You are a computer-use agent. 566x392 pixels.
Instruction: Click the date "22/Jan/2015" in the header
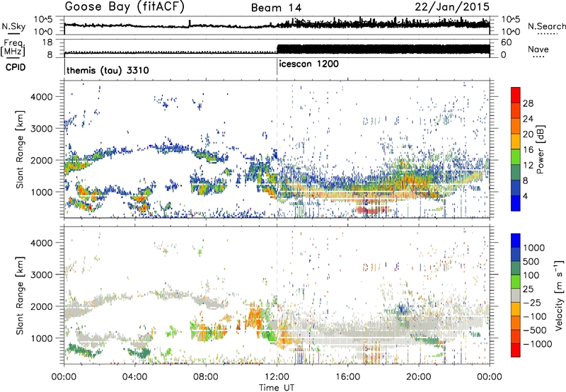452,7
